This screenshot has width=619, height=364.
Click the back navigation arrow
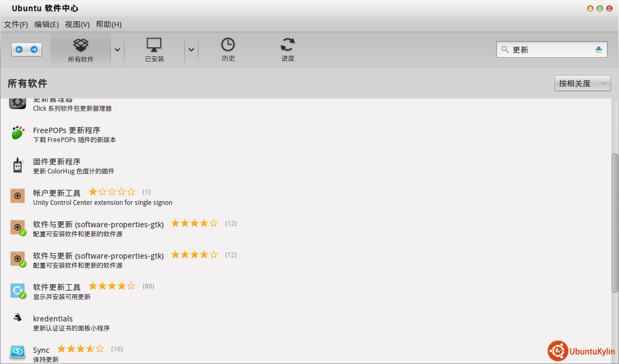pos(19,49)
